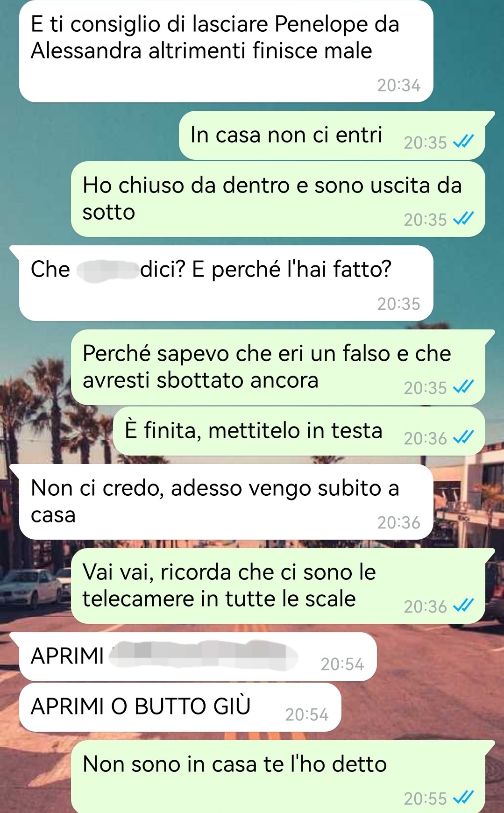The width and height of the screenshot is (504, 813).
Task: Tap the 'Ho chiuso da dentro e sono uscita' message
Action: tap(278, 199)
